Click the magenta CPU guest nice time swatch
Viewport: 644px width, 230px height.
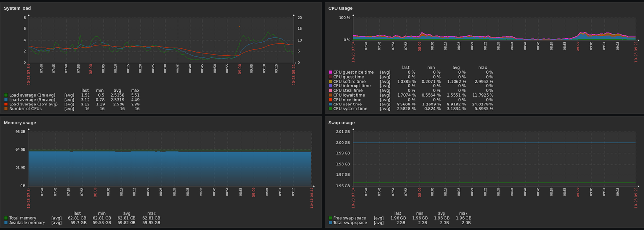pyautogui.click(x=330, y=72)
